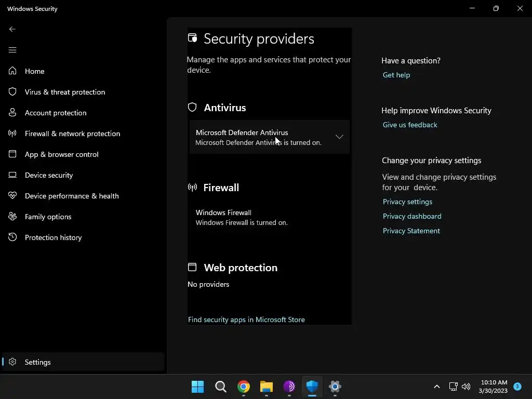The width and height of the screenshot is (532, 399).
Task: Go to Virus & threat protection
Action: (x=83, y=92)
